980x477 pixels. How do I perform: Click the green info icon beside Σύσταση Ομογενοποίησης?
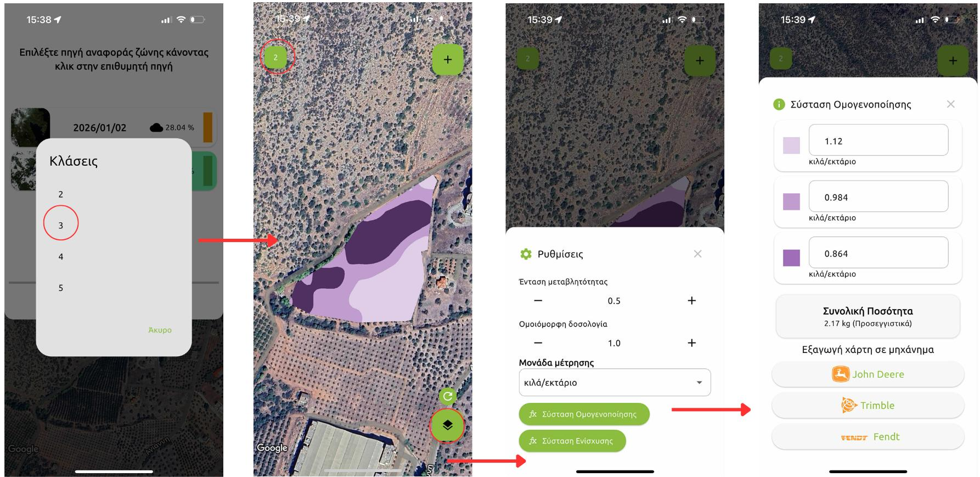[x=779, y=104]
